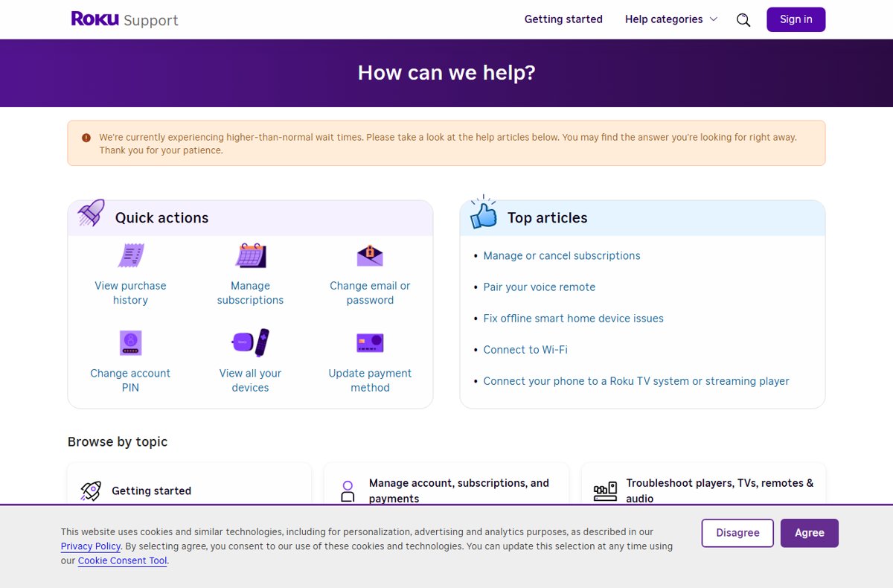Image resolution: width=893 pixels, height=588 pixels.
Task: Click the View all your devices icon
Action: pos(251,342)
